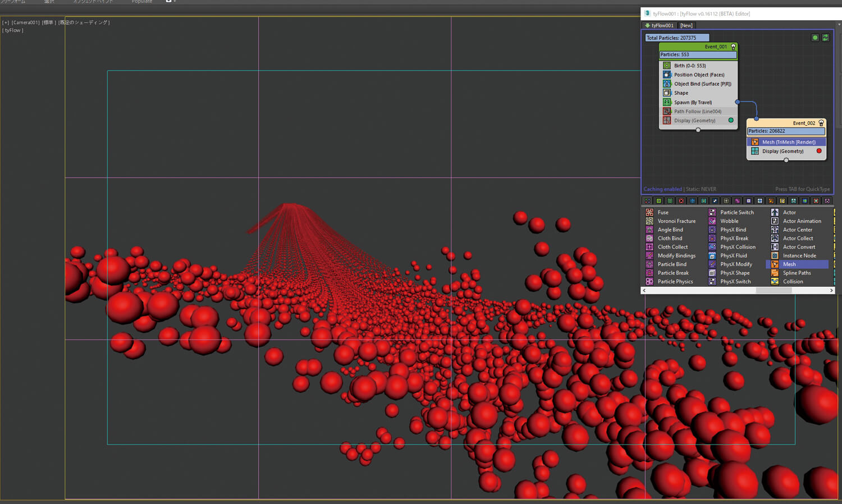842x504 pixels.
Task: Switch to the tyFlow001 tab
Action: coord(660,25)
